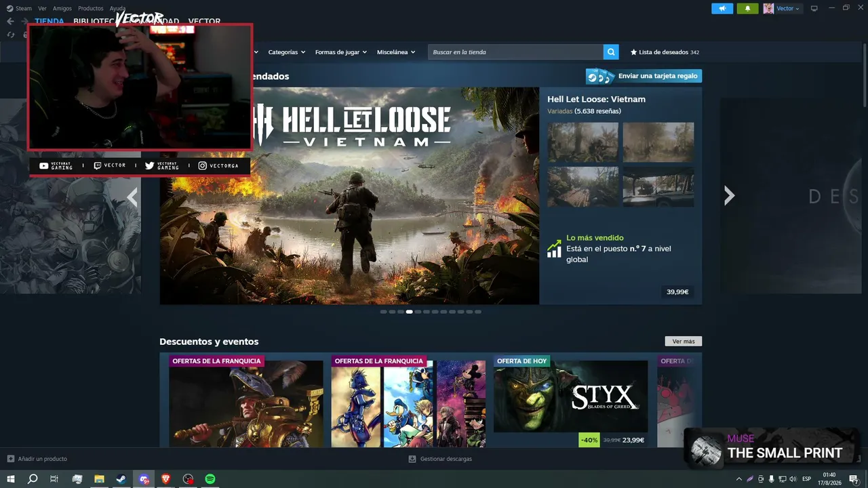Click the network icon in the system tray
This screenshot has width=868, height=488.
tap(782, 479)
